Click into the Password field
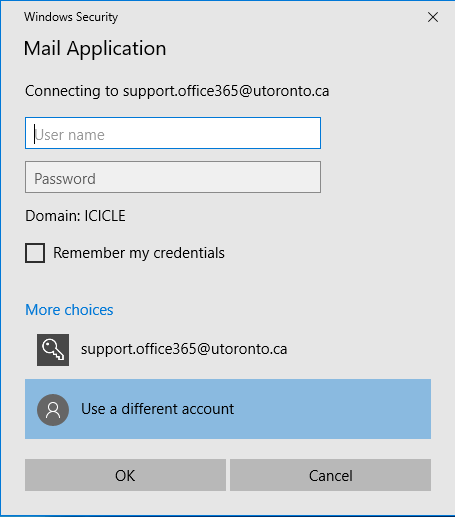The height and width of the screenshot is (517, 455). [173, 177]
